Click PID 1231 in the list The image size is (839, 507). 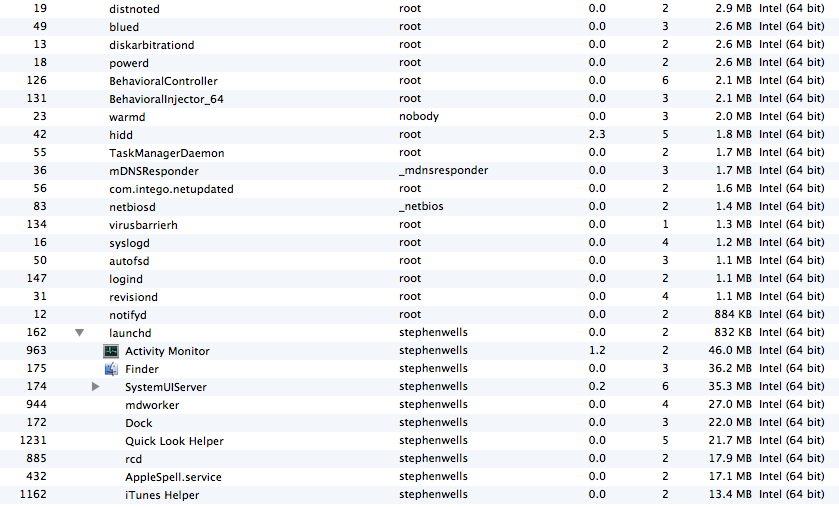click(x=33, y=440)
